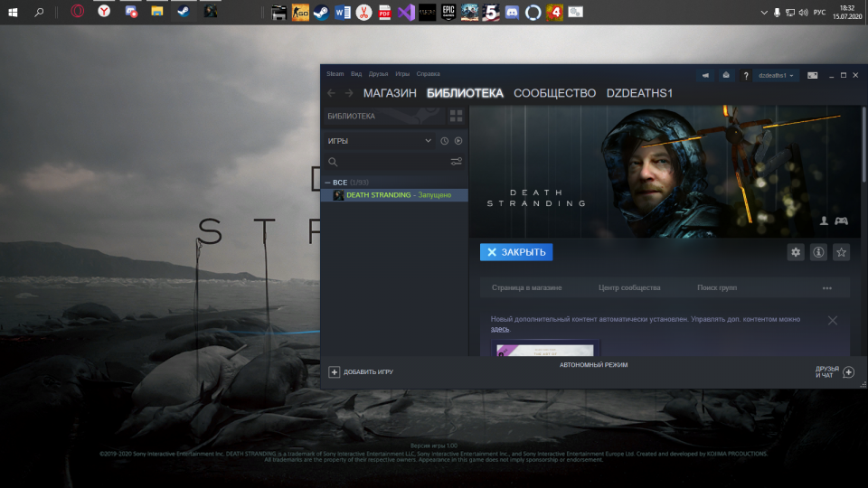Switch to СООБЩЕСТВО tab
868x488 pixels.
pos(554,93)
